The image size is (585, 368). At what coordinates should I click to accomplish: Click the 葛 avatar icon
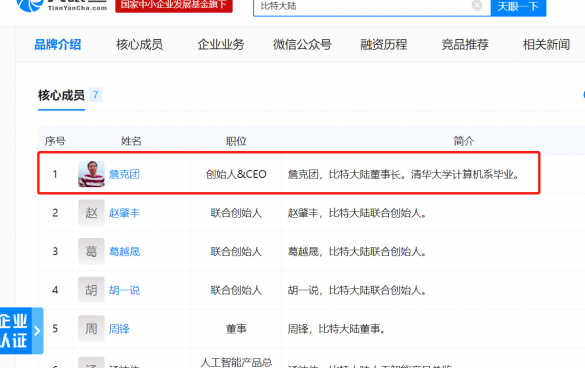coord(91,251)
